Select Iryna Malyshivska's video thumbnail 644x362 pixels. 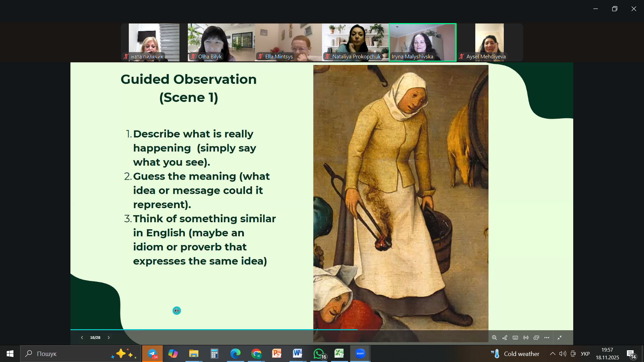[422, 42]
